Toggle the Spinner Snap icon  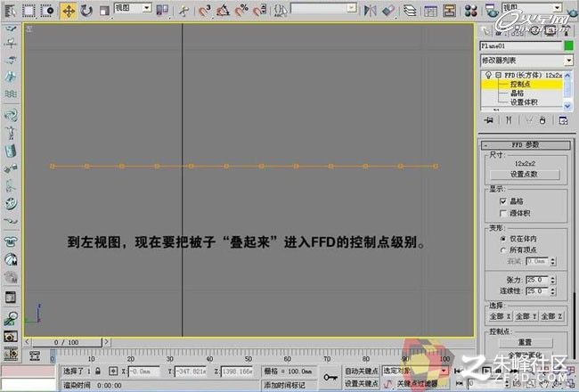pos(260,11)
